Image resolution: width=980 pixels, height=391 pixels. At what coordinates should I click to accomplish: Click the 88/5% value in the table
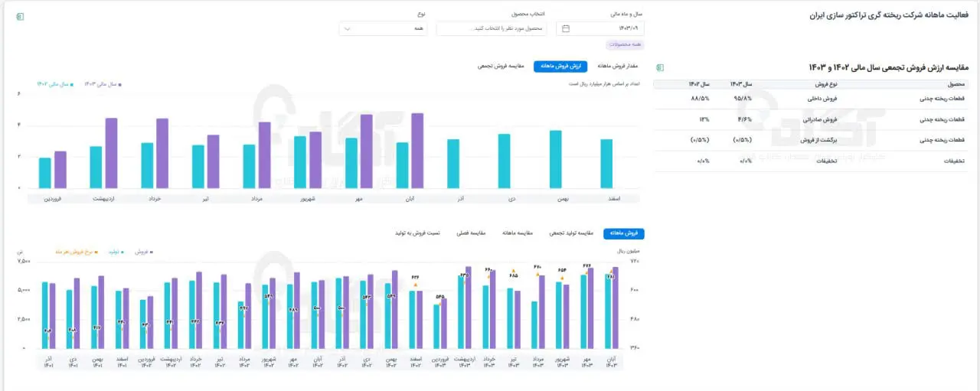[x=700, y=99]
